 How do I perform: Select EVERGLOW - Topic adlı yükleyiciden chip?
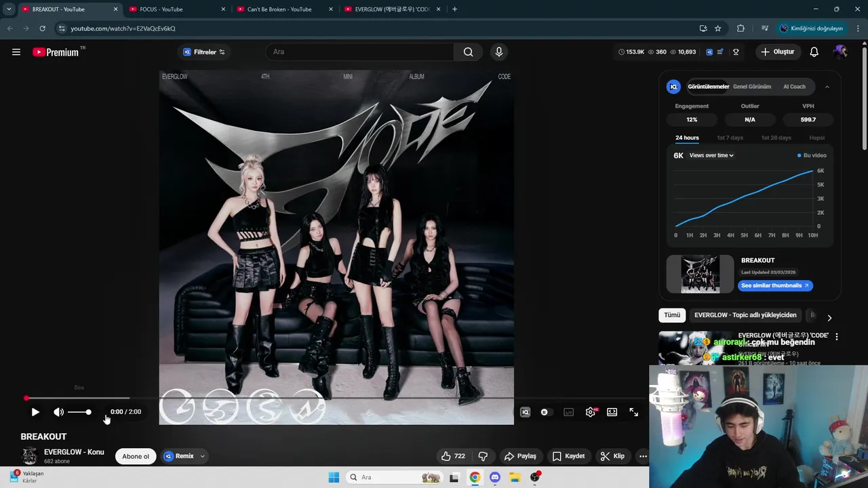coord(745,315)
